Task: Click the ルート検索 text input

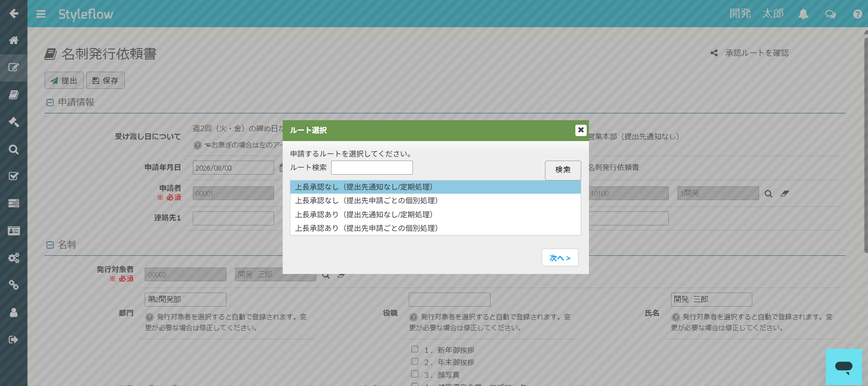Action: [372, 167]
